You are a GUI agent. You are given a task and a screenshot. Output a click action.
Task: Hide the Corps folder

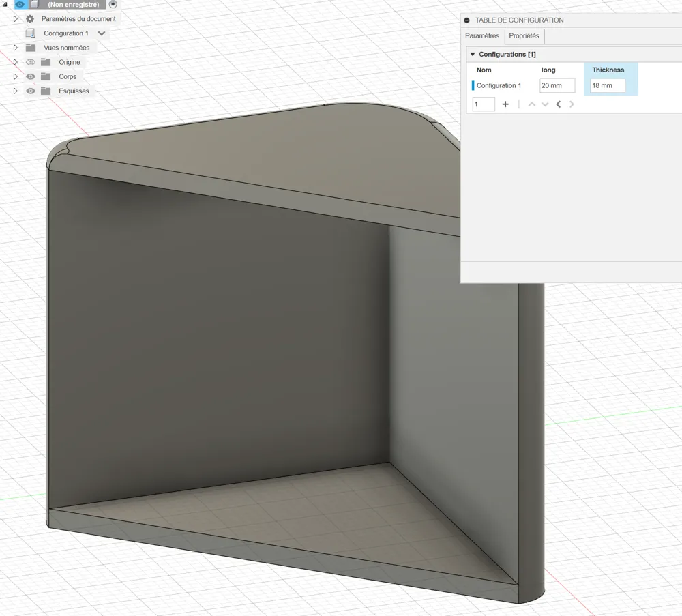[x=30, y=76]
